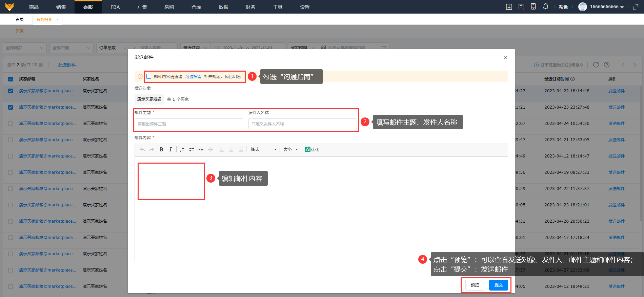Click the help question-mark icon above the table
644x297 pixels.
607,65
